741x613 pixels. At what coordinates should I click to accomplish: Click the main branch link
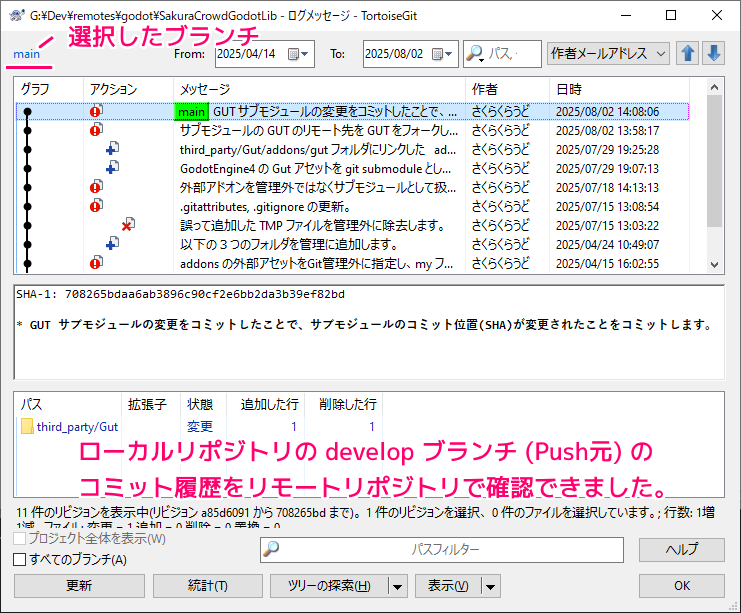27,54
